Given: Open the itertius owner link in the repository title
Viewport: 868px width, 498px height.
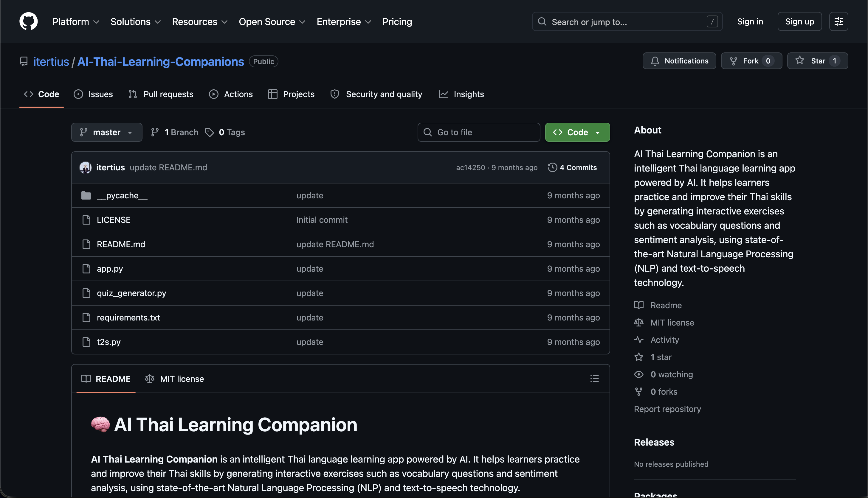Looking at the screenshot, I should (51, 62).
